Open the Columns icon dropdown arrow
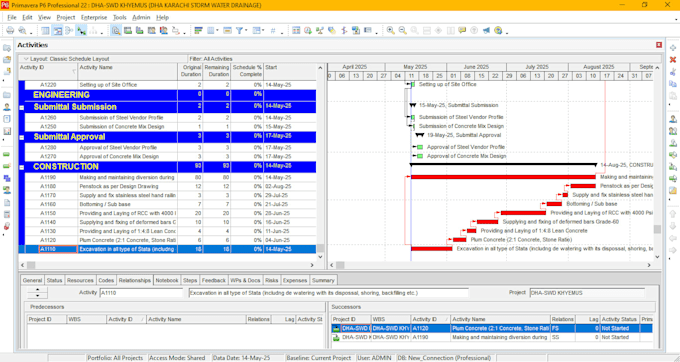 pos(217,30)
